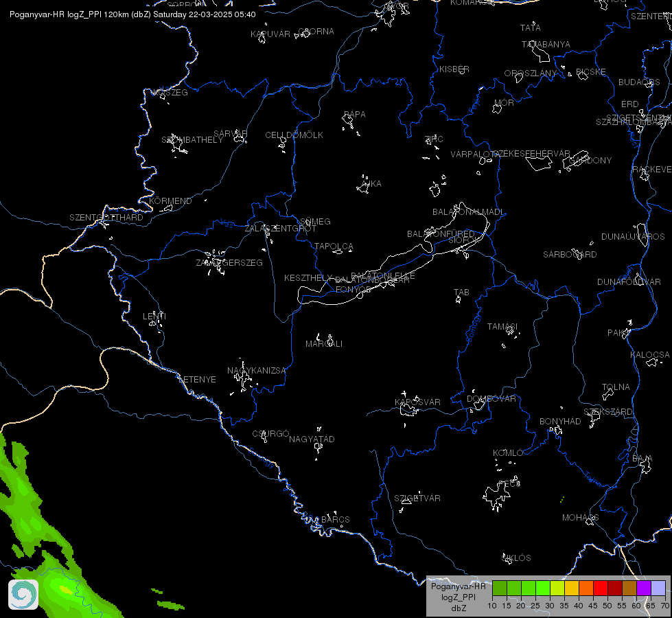Click the SÜMEG town label
The width and height of the screenshot is (672, 618).
[316, 222]
